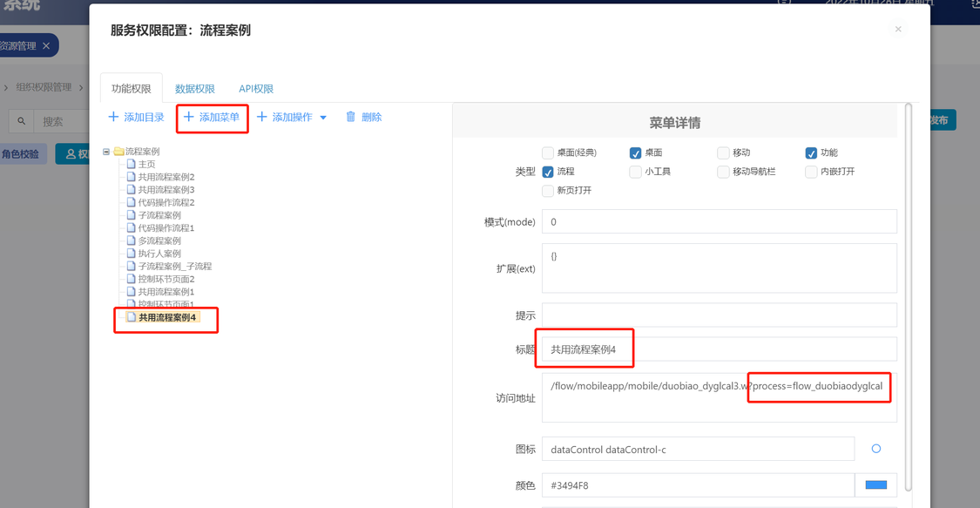Close the 资源管理 tab via its X icon

46,45
